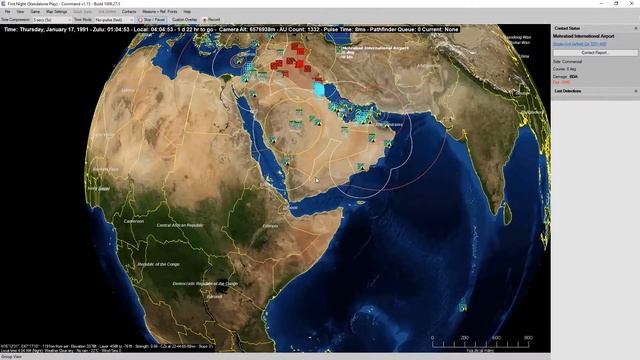Open the Time Mode dropdown

(114, 20)
